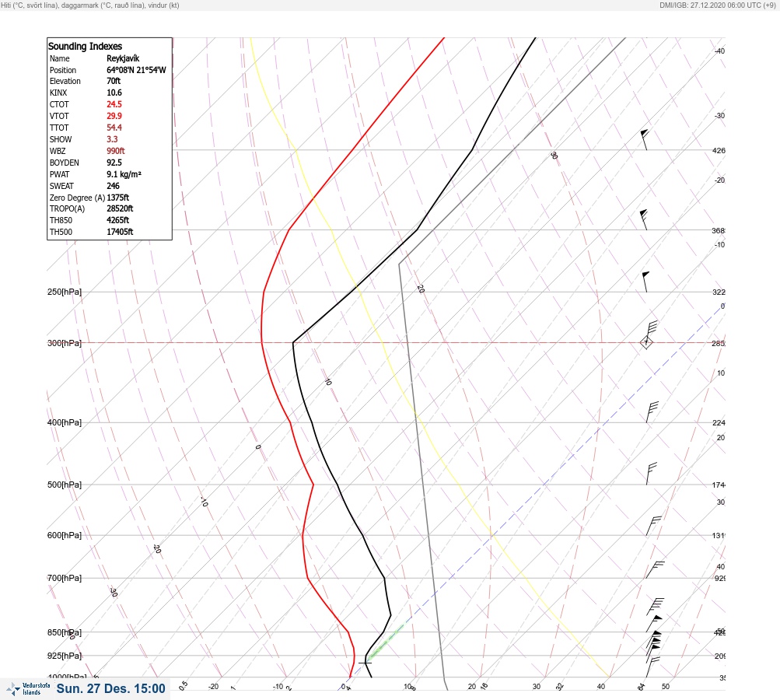Click the 'Sounding Indexes' heading

tap(85, 46)
